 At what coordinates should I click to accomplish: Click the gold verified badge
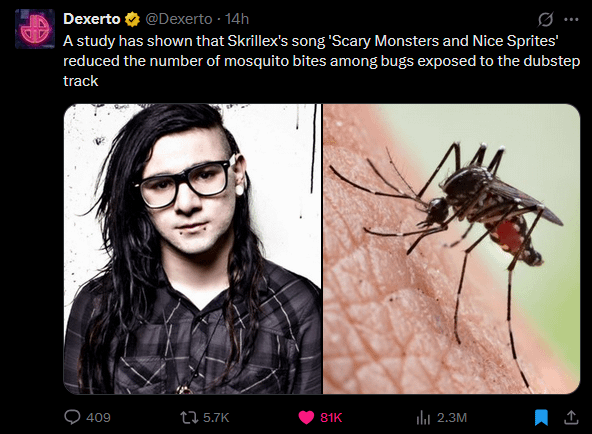coord(133,19)
